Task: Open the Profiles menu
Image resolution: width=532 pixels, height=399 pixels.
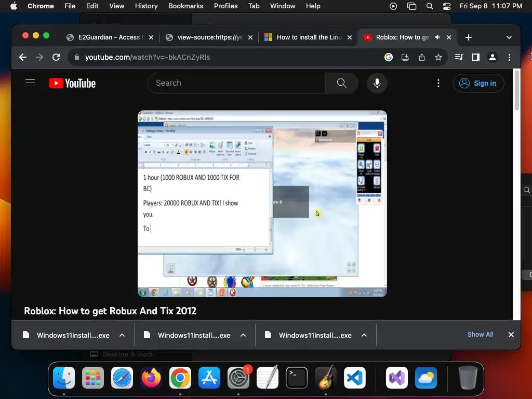Action: 225,6
